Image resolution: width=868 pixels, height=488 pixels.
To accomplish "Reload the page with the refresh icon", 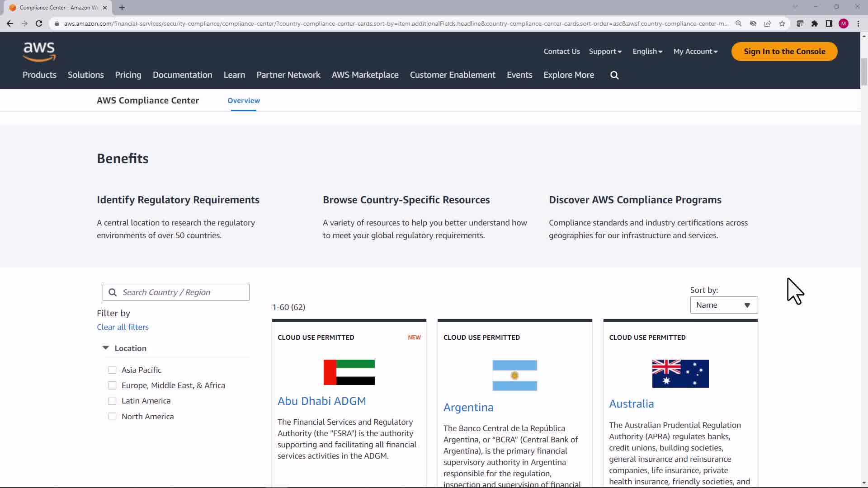I will point(39,23).
